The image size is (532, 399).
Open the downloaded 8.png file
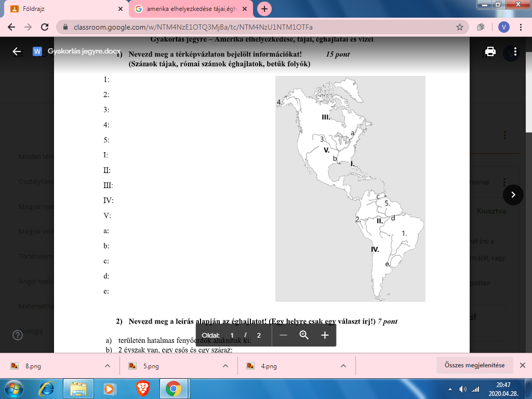[32, 366]
